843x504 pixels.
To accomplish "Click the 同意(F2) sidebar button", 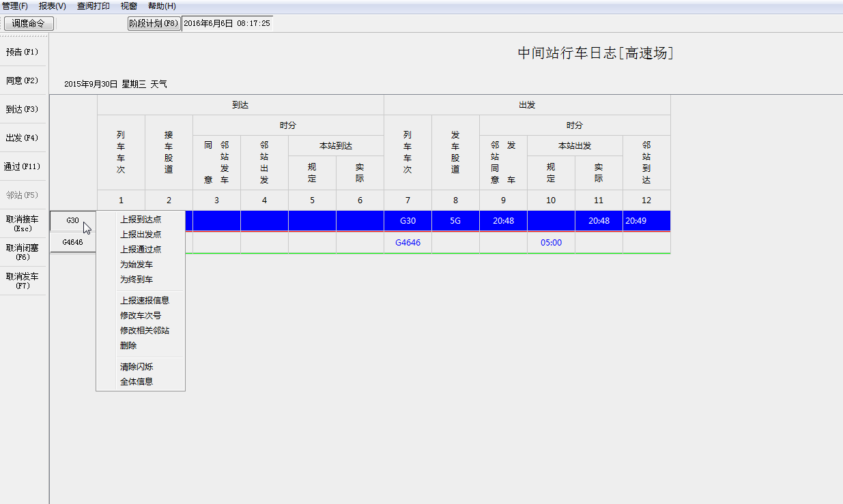I will point(23,80).
